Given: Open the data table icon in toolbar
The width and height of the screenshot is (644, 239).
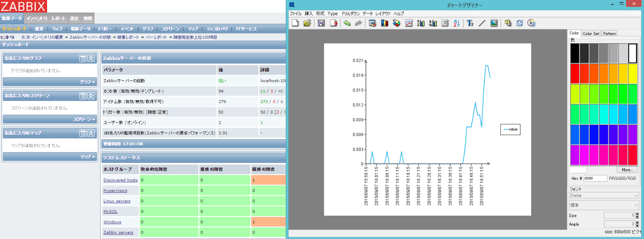Looking at the screenshot, I should point(372,23).
